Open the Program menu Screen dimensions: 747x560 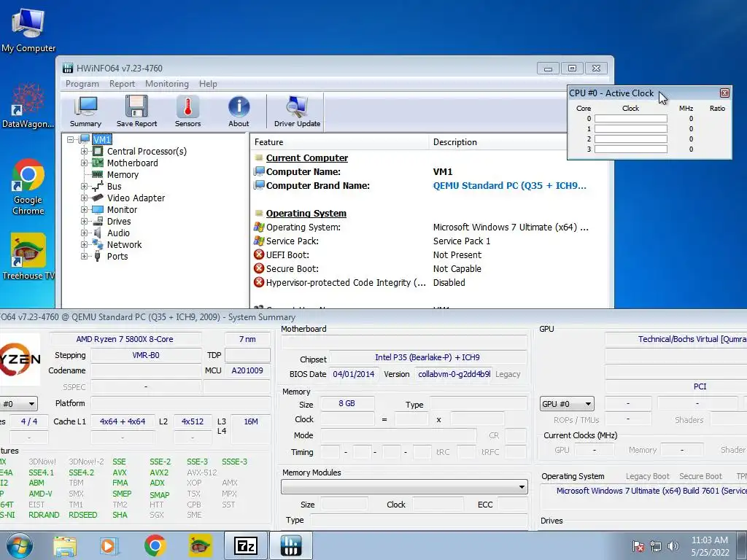[x=82, y=84]
